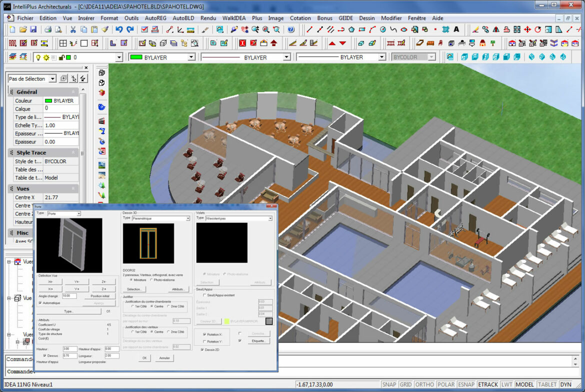Viewport: 585px width, 392px height.
Task: Uncheck the Rotation X checkbox
Action: click(204, 334)
